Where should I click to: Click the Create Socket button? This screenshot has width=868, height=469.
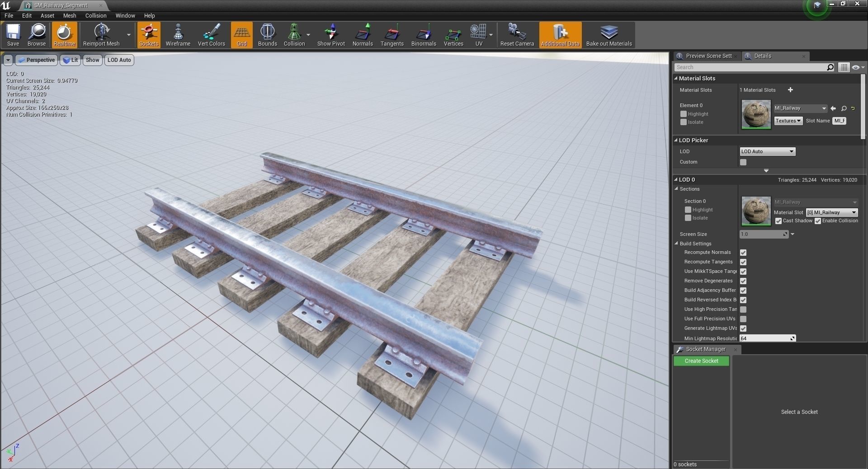pos(701,361)
